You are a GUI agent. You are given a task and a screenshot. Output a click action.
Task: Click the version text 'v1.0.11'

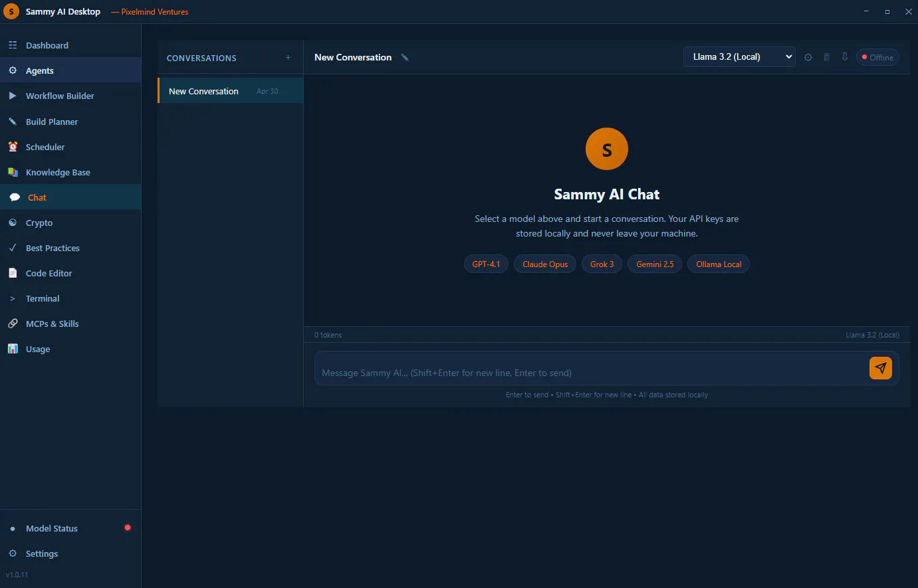click(x=17, y=575)
